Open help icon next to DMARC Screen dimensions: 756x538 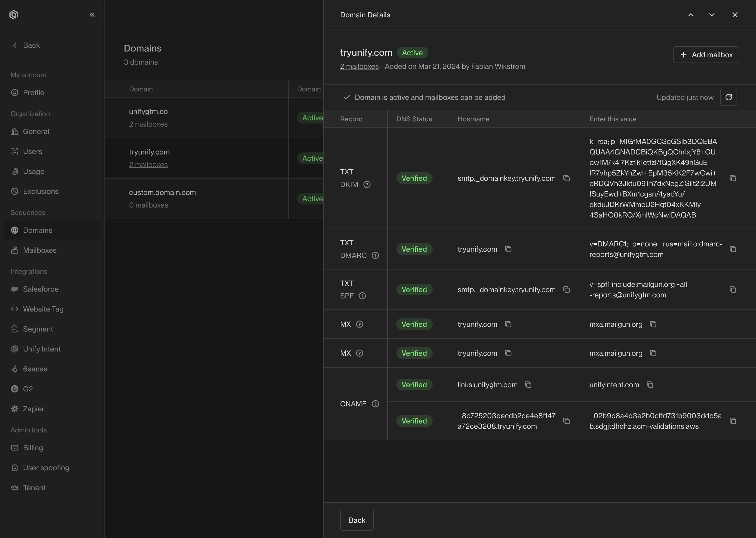(x=375, y=255)
